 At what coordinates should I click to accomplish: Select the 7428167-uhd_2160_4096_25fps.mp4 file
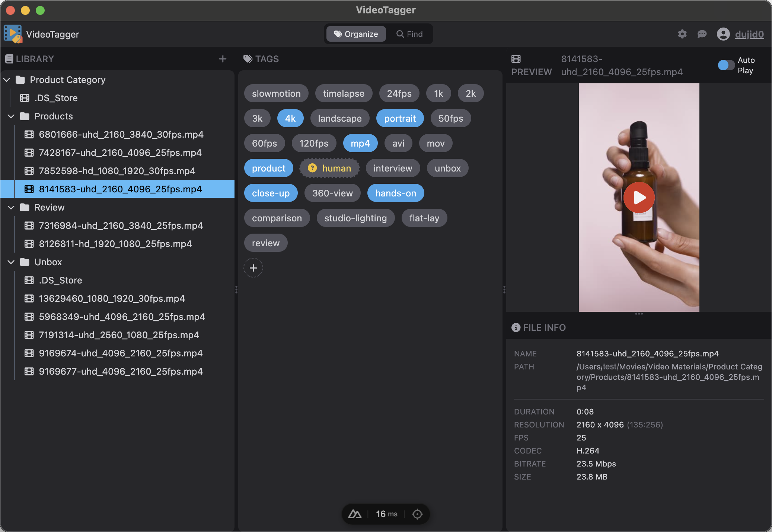[120, 153]
